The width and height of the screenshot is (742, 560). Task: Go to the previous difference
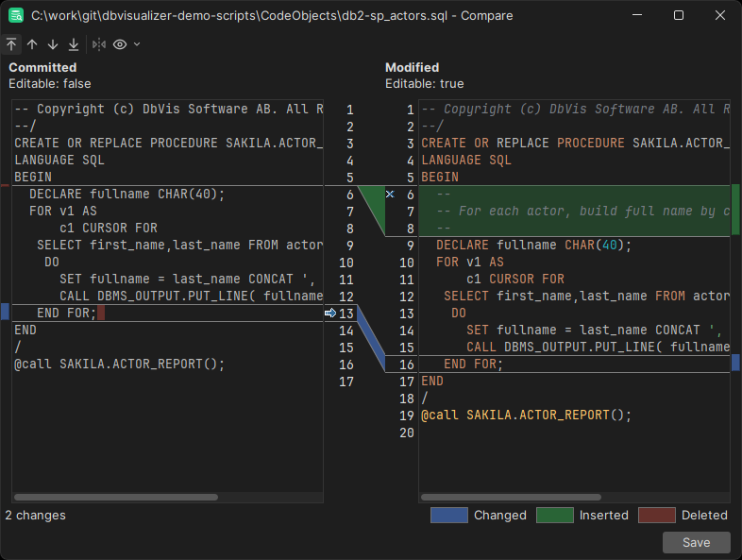click(x=32, y=44)
